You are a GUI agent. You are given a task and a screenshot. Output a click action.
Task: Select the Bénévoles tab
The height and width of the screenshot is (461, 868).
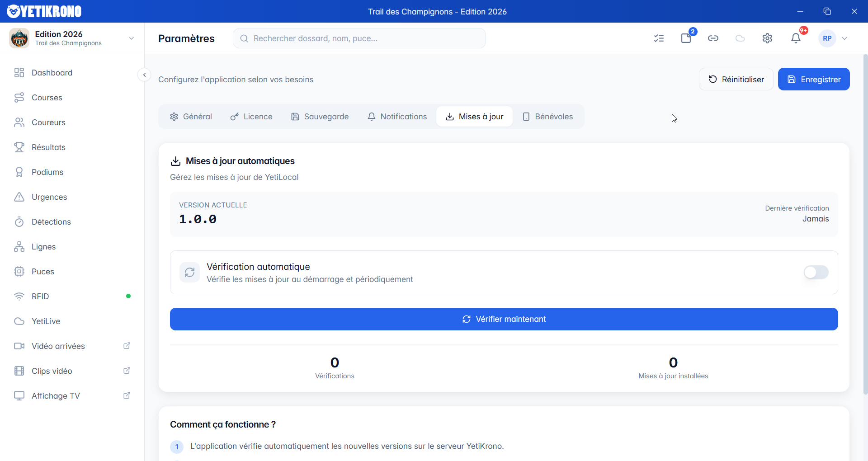[547, 117]
